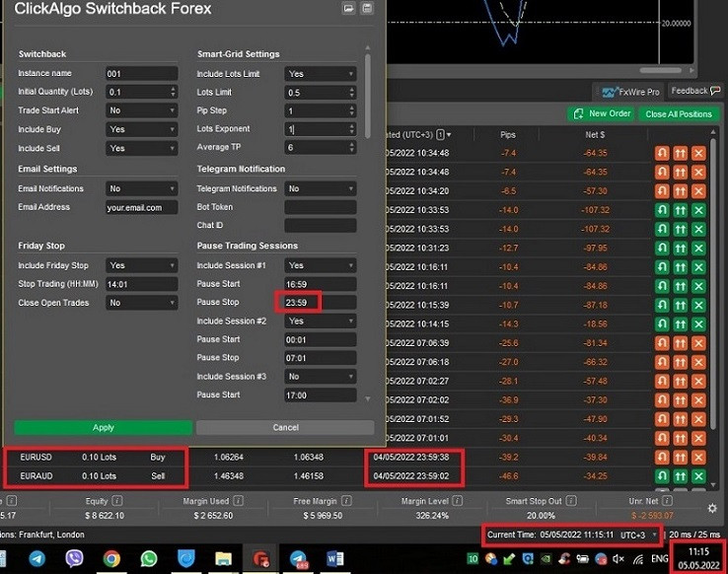The width and height of the screenshot is (728, 574).
Task: Open Include Session #1 dropdown
Action: pos(321,265)
